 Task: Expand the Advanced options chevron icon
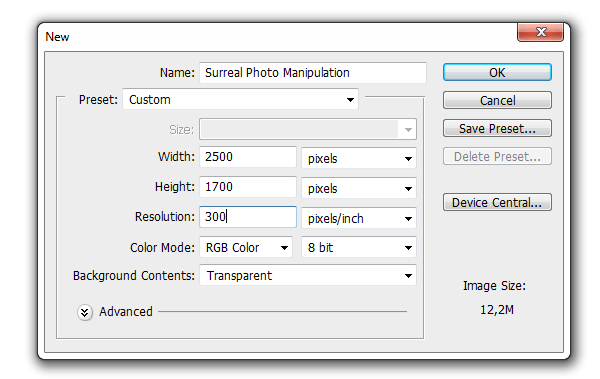85,312
